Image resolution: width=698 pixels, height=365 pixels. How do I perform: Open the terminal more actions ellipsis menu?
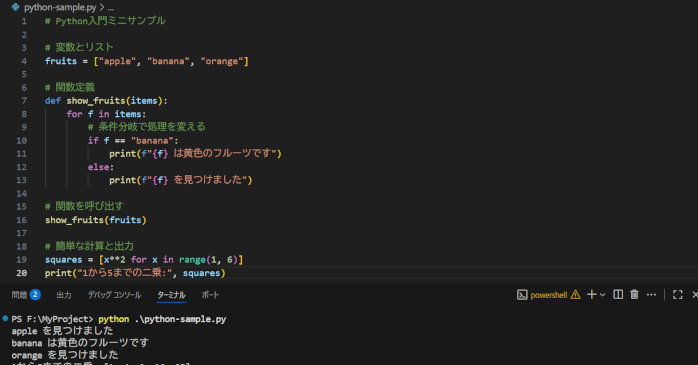pyautogui.click(x=651, y=295)
